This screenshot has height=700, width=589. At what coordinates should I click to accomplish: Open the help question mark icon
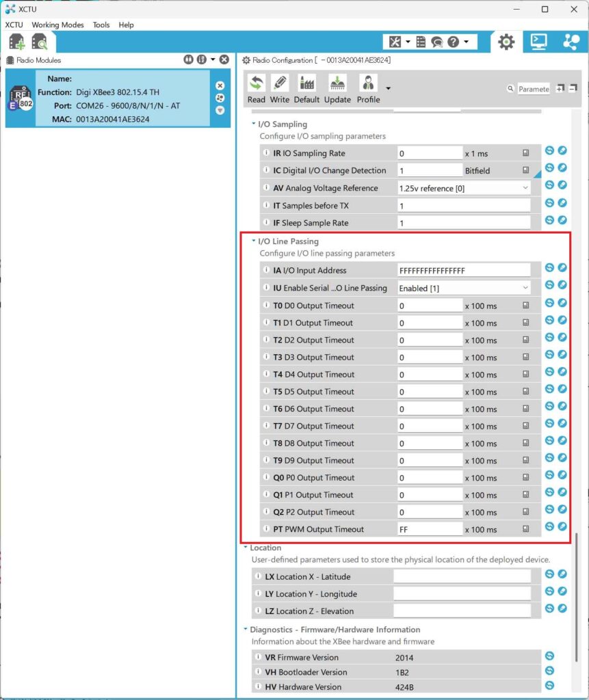pyautogui.click(x=453, y=42)
